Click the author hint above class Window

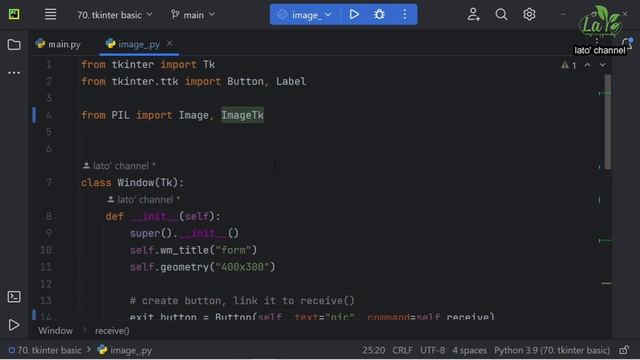[119, 166]
